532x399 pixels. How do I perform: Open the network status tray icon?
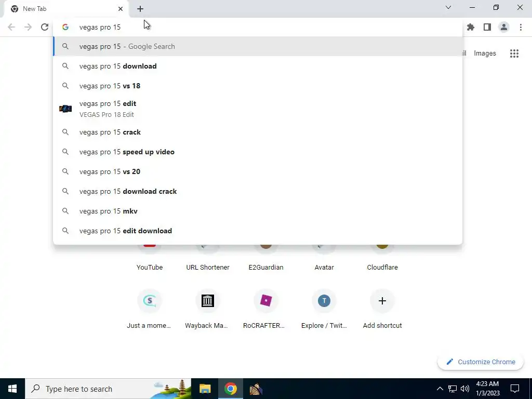click(x=453, y=389)
